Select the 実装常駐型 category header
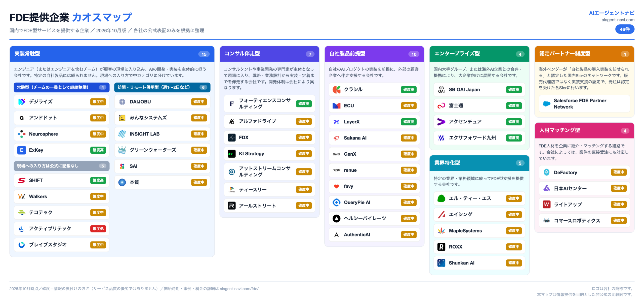The width and height of the screenshot is (644, 307). (x=112, y=54)
